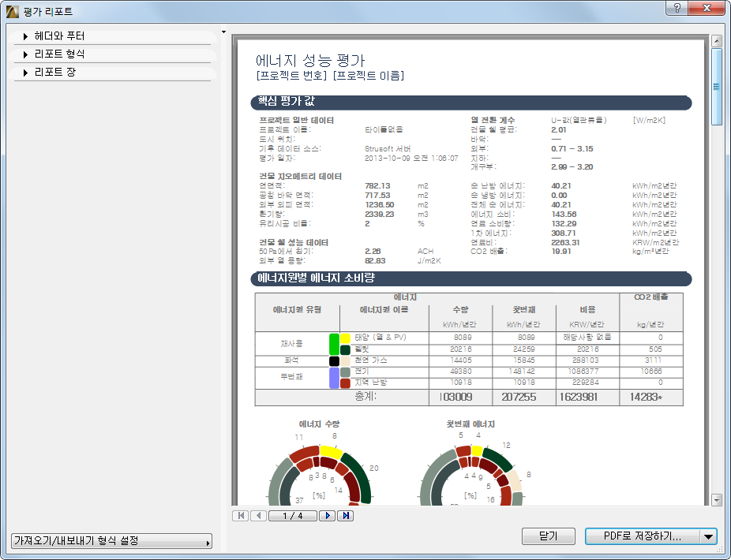Viewport: 731px width, 560px height.
Task: Click the small arrow above the left panel
Action: 223,32
